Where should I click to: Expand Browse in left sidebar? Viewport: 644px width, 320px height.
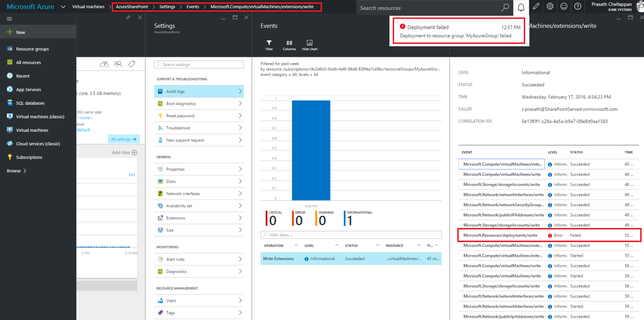coord(17,171)
